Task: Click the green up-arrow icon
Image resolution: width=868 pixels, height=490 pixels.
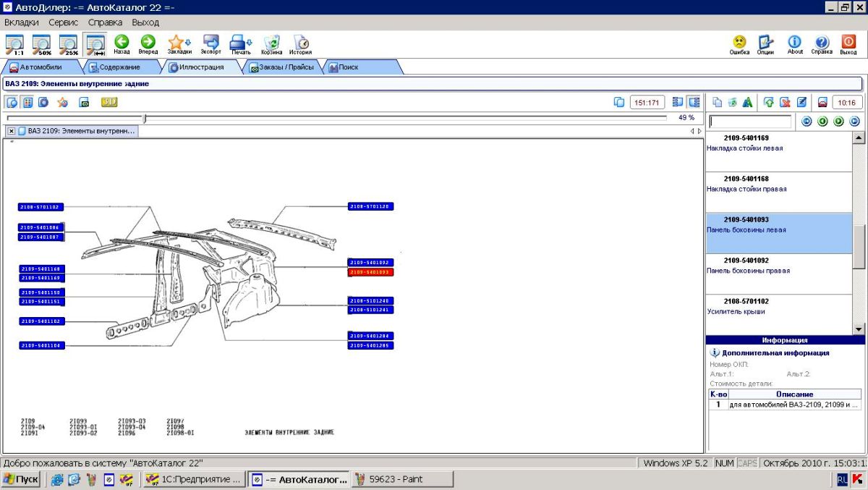Action: pos(769,102)
